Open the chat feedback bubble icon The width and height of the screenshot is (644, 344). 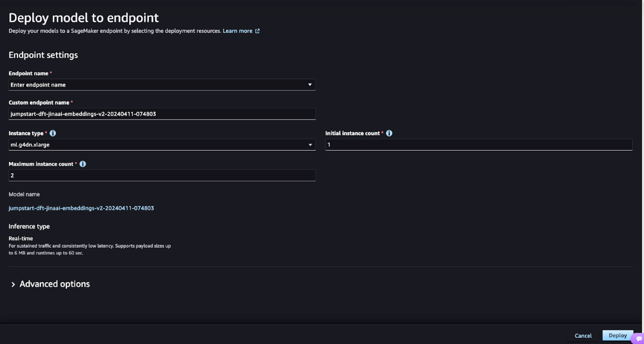639,339
